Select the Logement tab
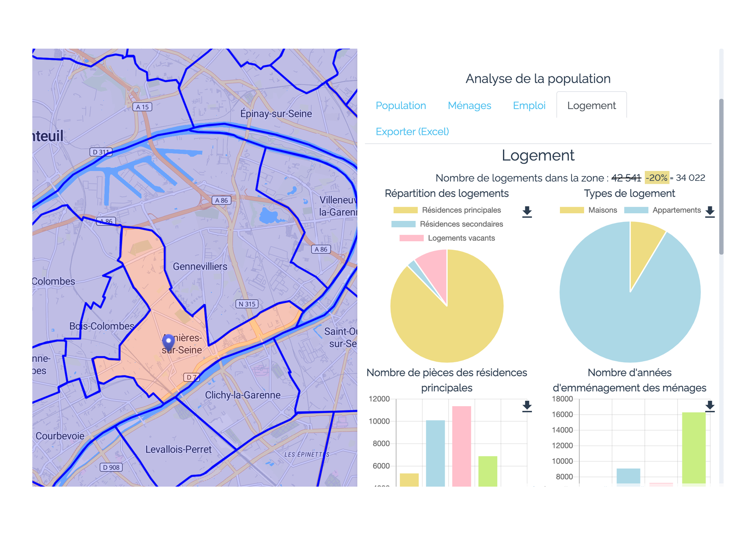This screenshot has height=534, width=756. [x=591, y=106]
